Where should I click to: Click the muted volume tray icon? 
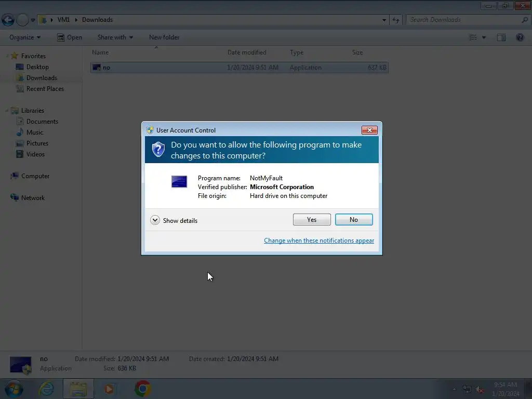tap(480, 390)
